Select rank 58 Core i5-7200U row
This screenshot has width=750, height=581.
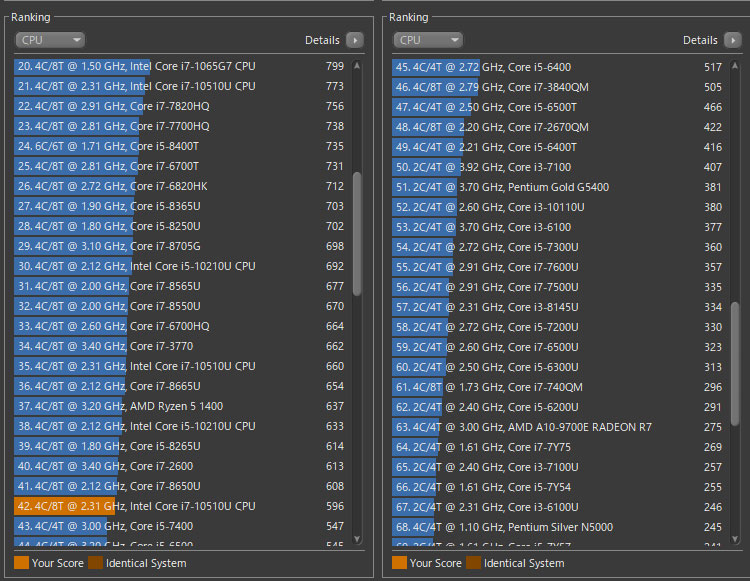tap(559, 327)
